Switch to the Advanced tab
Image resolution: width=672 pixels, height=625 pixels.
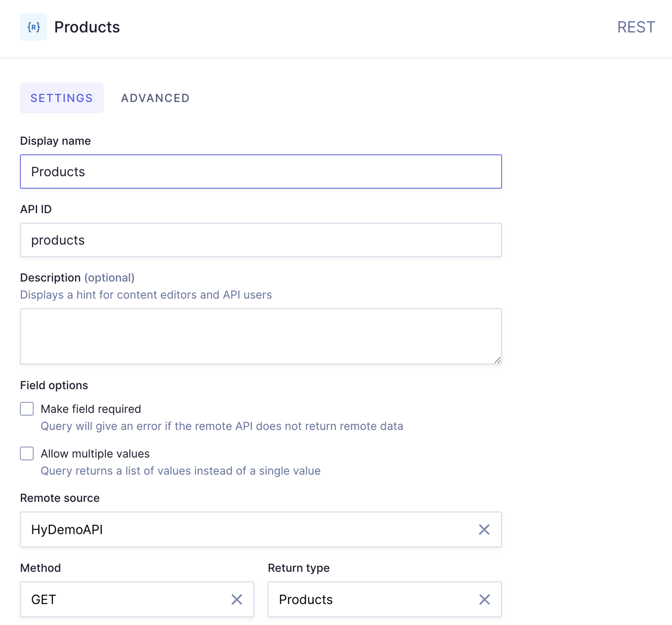156,98
